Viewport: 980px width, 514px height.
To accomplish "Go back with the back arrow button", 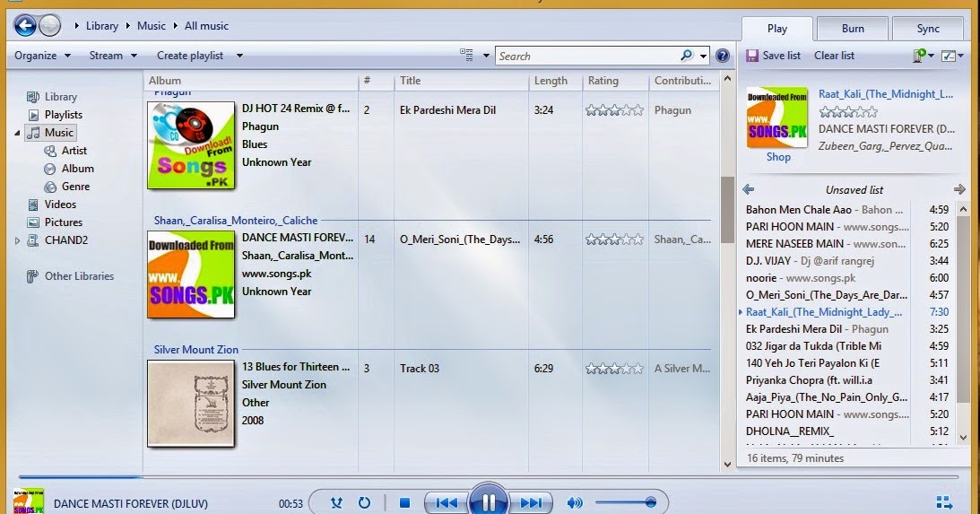I will [25, 26].
